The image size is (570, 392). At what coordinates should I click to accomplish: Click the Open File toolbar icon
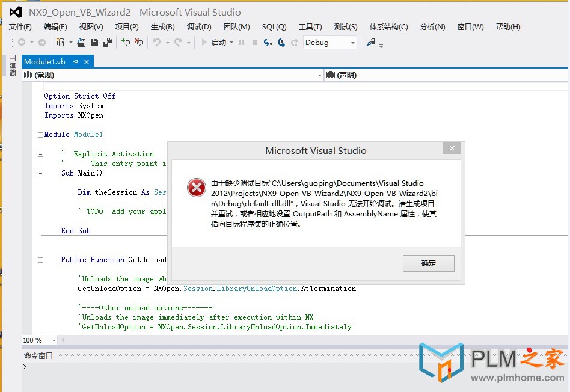tap(81, 43)
